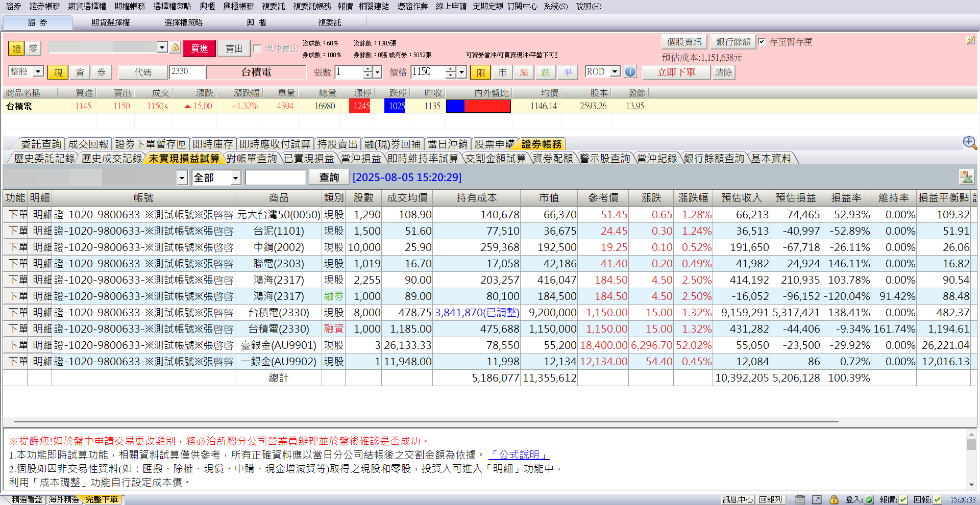The height and width of the screenshot is (505, 980).
Task: Open the 公式說明 link
Action: click(x=519, y=454)
